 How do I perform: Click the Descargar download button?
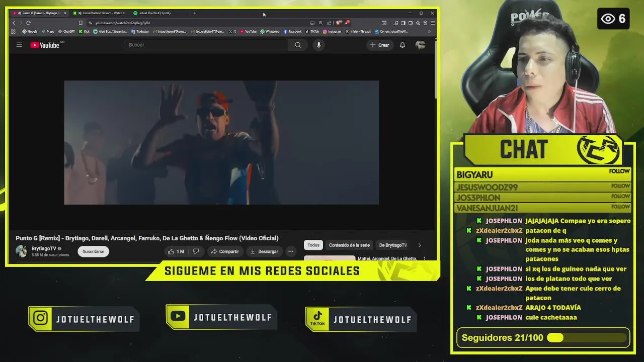coord(264,251)
